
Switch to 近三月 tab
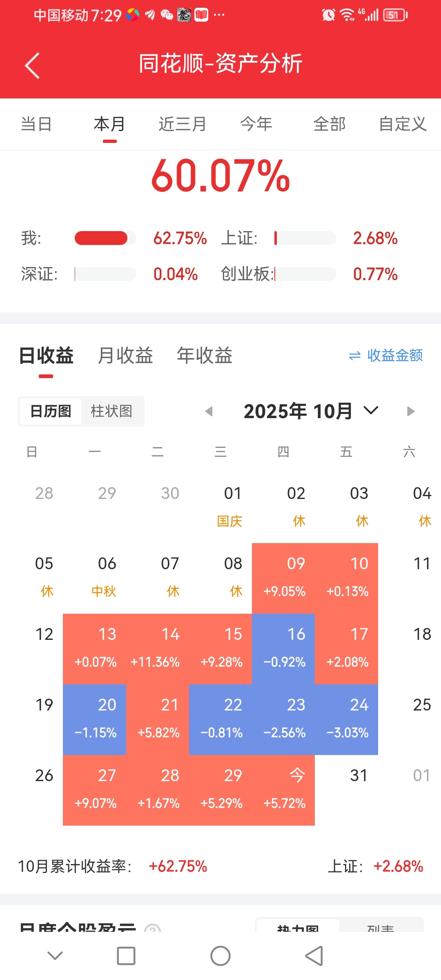pyautogui.click(x=183, y=124)
